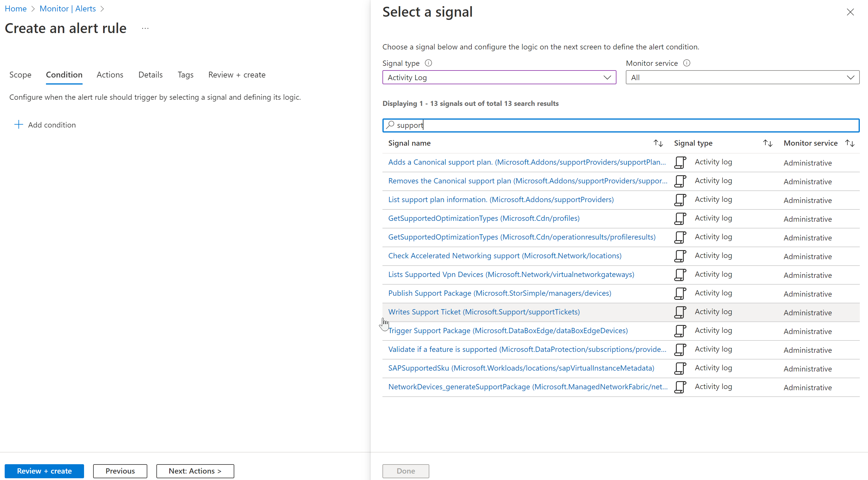The height and width of the screenshot is (480, 868).
Task: Click the Review + create button
Action: 44,471
